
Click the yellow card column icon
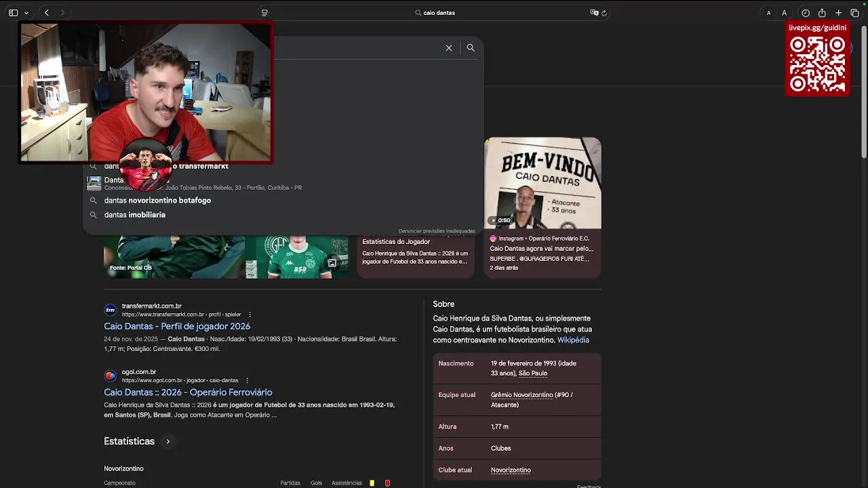point(372,483)
